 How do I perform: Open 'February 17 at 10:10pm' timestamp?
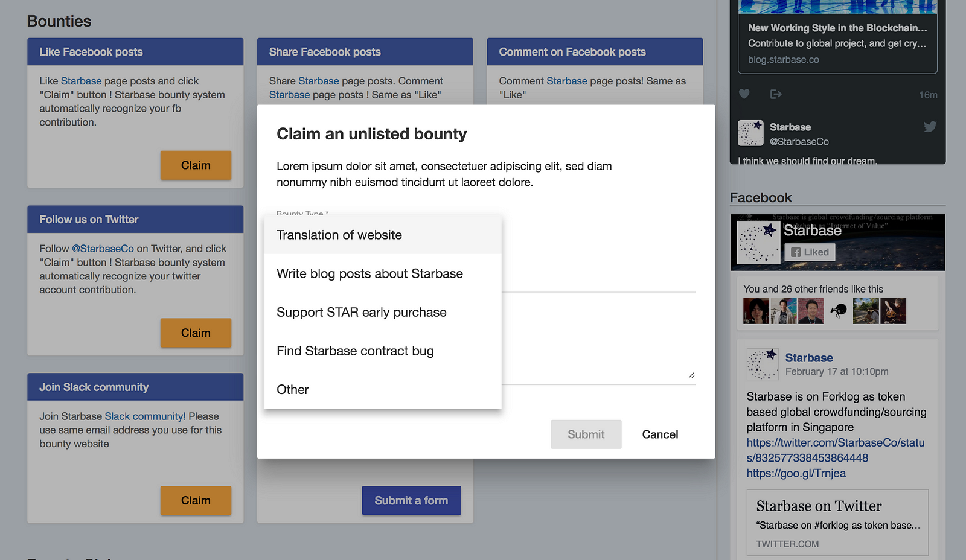pyautogui.click(x=837, y=372)
